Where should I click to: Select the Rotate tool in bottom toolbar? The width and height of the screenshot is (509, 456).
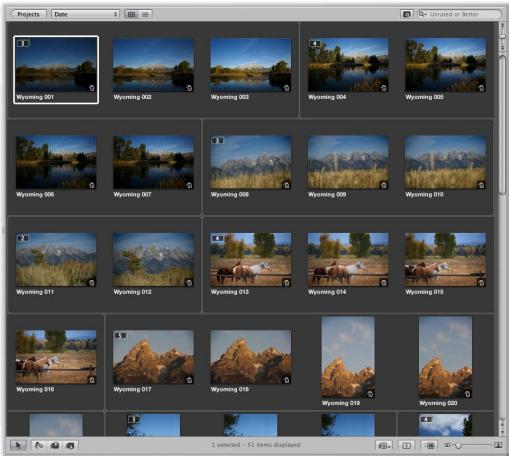(39, 445)
